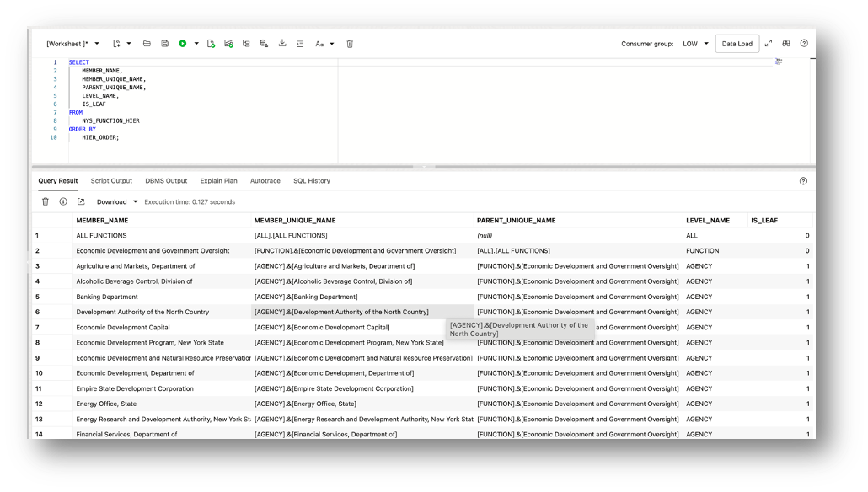Open the SQL History tab
The width and height of the screenshot is (868, 492).
pos(312,181)
